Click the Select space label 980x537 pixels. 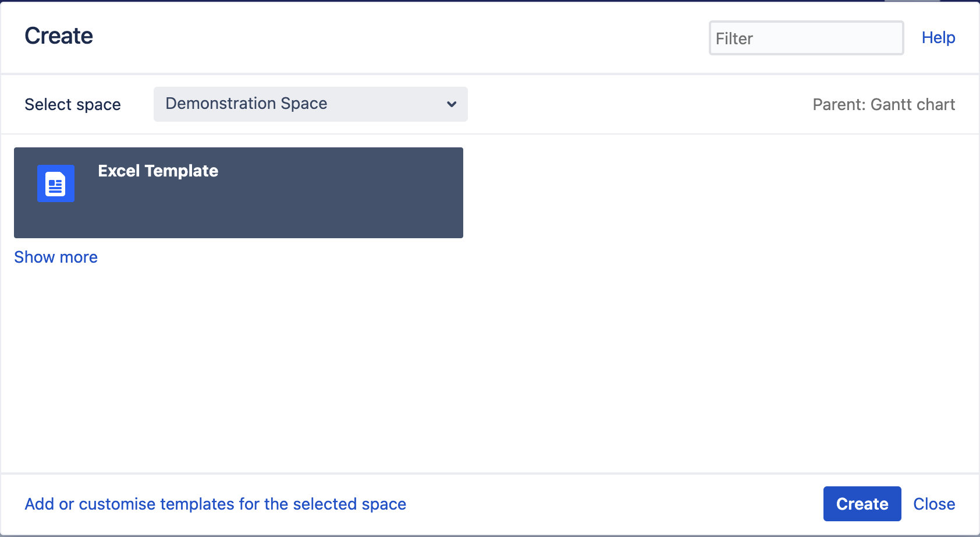click(72, 104)
